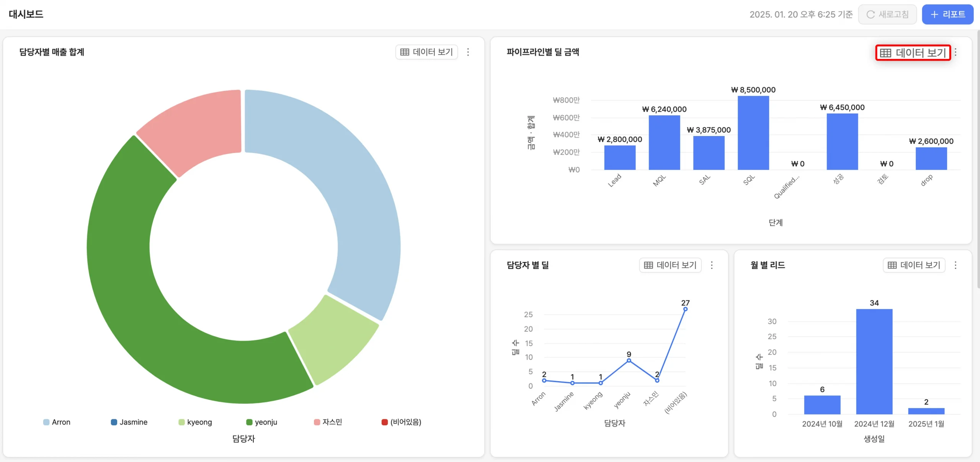Click the 성공 bar showing ₩6,450,000
Viewport: 980px width, 462px height.
coord(842,142)
